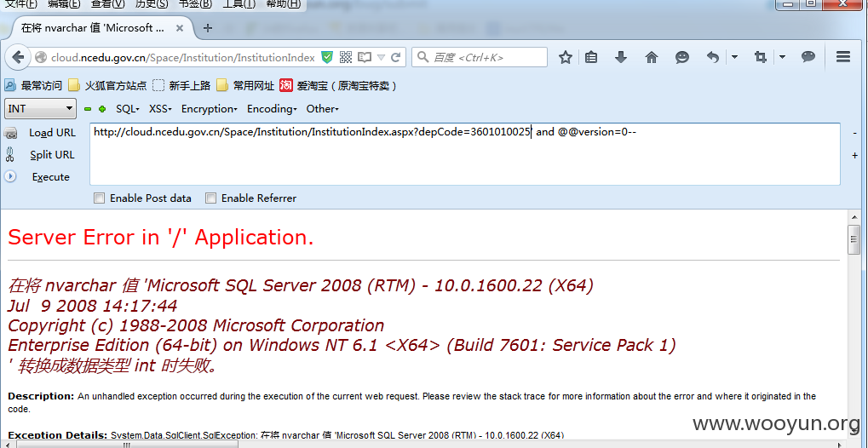This screenshot has height=448, width=868.
Task: Open the 文件(F) menu
Action: click(20, 4)
